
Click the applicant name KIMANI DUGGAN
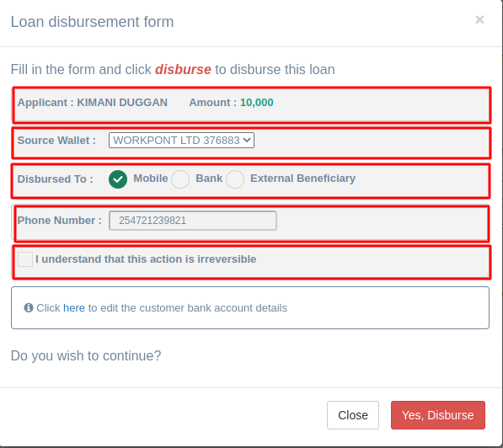(x=122, y=103)
